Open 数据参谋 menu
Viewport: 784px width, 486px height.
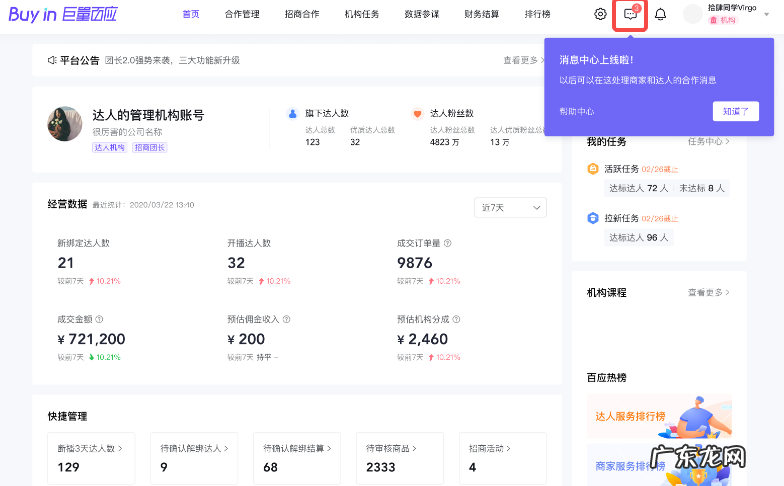pyautogui.click(x=422, y=14)
